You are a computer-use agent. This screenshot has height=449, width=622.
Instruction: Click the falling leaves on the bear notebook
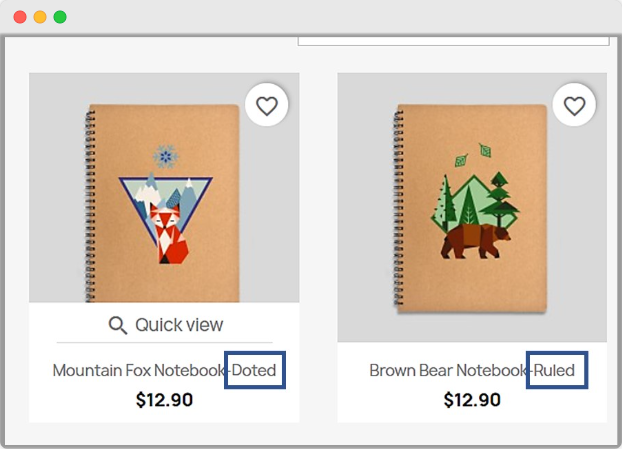tap(473, 155)
